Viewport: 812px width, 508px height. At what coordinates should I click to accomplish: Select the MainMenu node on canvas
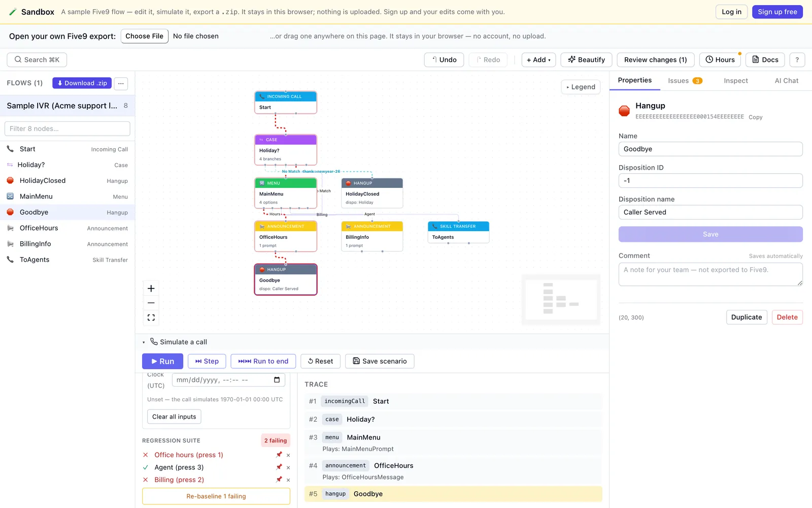[286, 193]
